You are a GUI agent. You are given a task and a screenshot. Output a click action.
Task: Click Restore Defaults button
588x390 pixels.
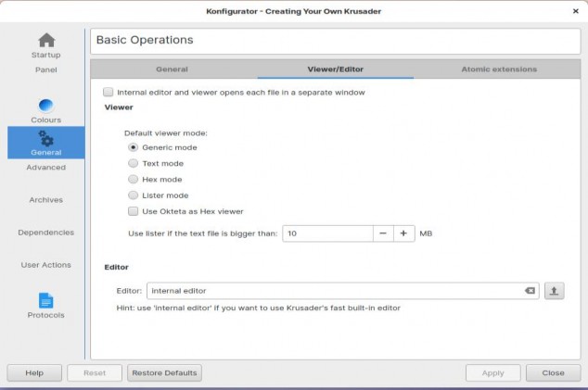click(164, 372)
